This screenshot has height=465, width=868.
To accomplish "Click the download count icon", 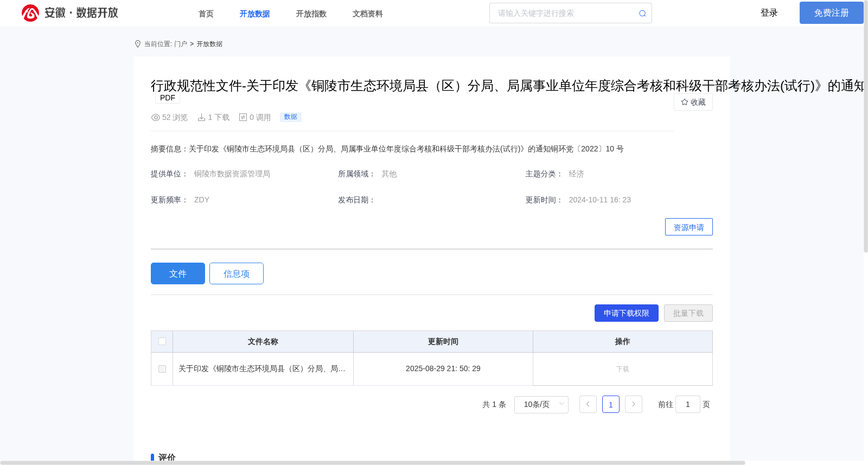I will click(201, 117).
